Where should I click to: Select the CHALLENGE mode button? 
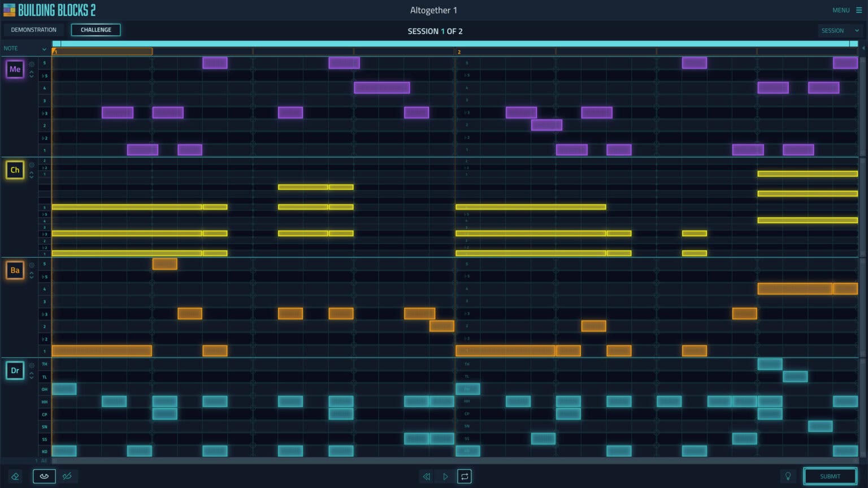pos(96,29)
